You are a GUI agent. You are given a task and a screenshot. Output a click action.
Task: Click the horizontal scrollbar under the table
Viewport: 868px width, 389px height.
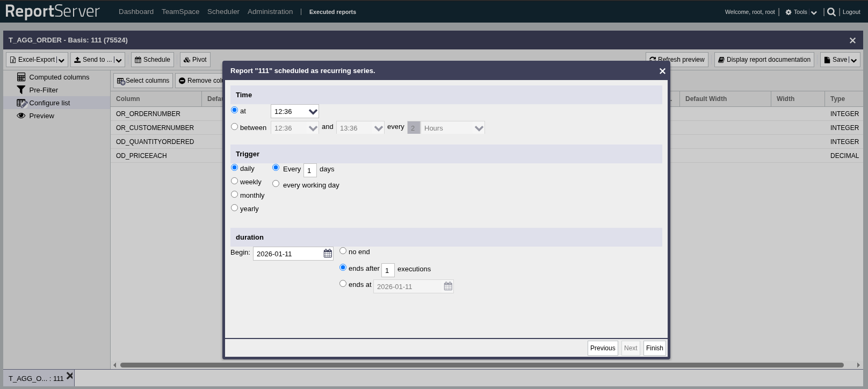tap(481, 365)
